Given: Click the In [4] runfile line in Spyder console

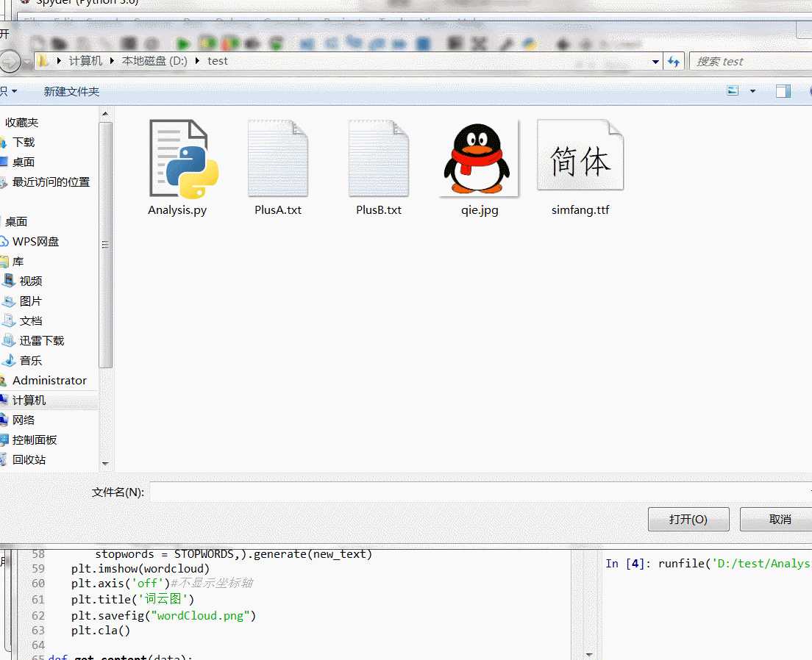Looking at the screenshot, I should 708,563.
